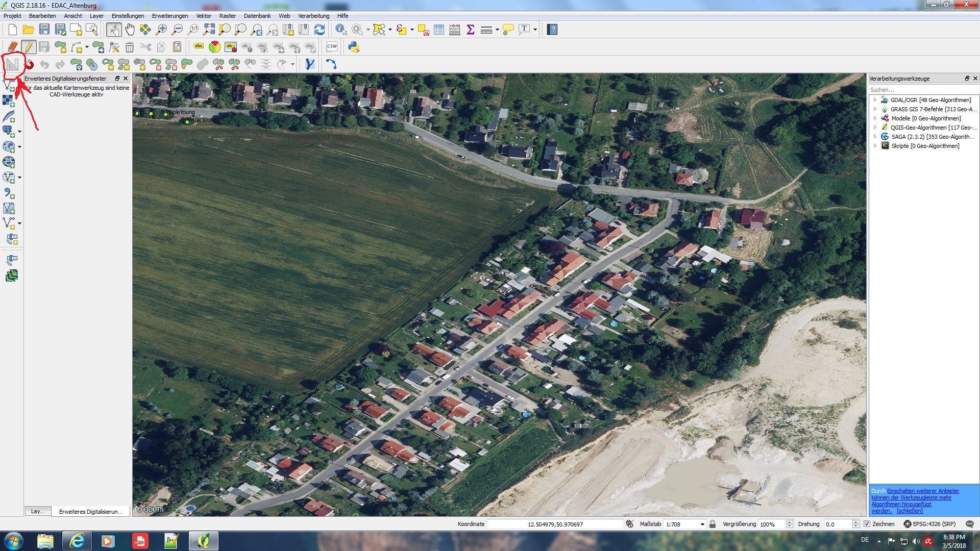Viewport: 980px width, 551px height.
Task: Create a new project with the blank page icon
Action: click(x=13, y=30)
